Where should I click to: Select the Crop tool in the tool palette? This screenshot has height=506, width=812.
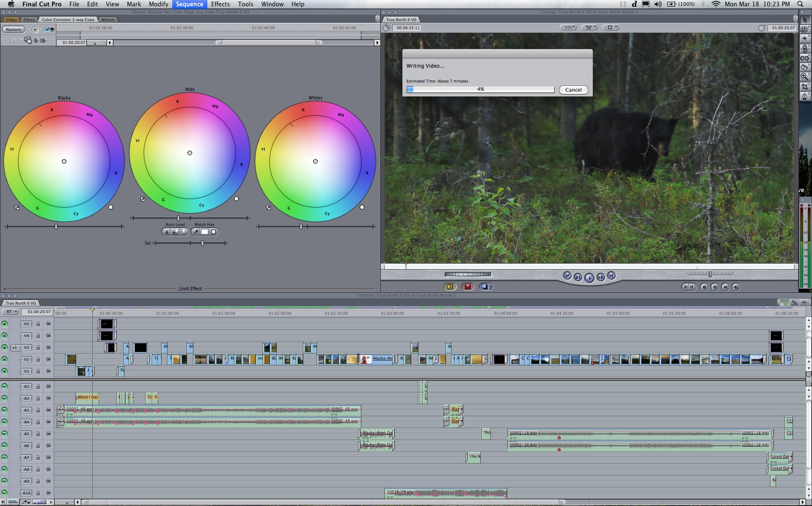tap(804, 86)
